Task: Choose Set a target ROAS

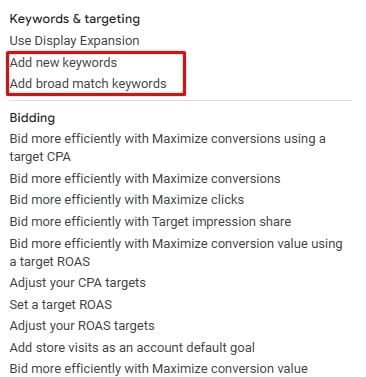Action: tap(61, 304)
